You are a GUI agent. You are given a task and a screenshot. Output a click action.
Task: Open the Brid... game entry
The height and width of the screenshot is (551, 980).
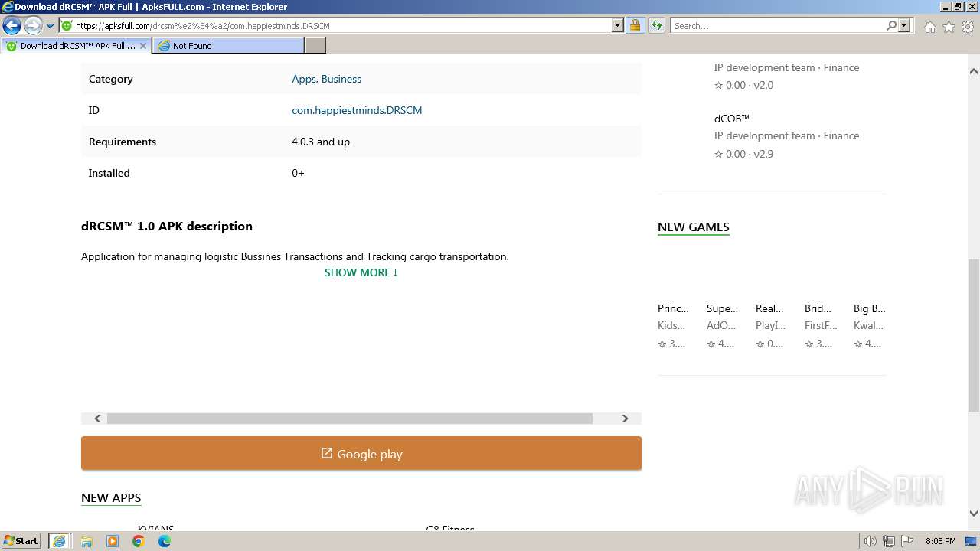(x=818, y=308)
